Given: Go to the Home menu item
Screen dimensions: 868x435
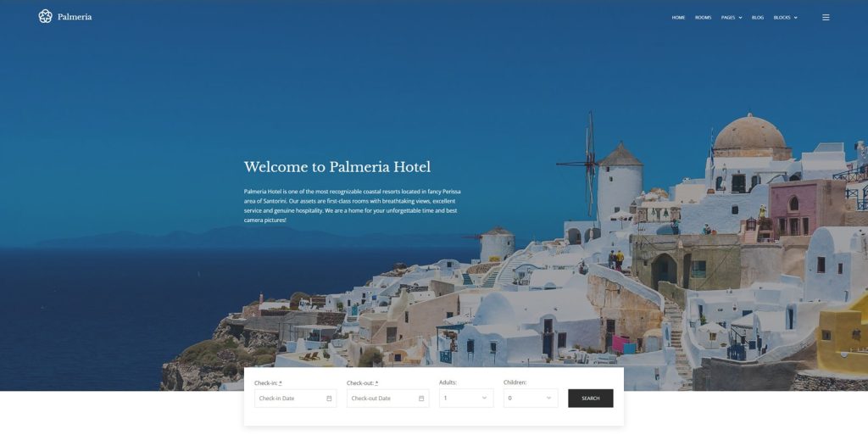Looking at the screenshot, I should 678,18.
